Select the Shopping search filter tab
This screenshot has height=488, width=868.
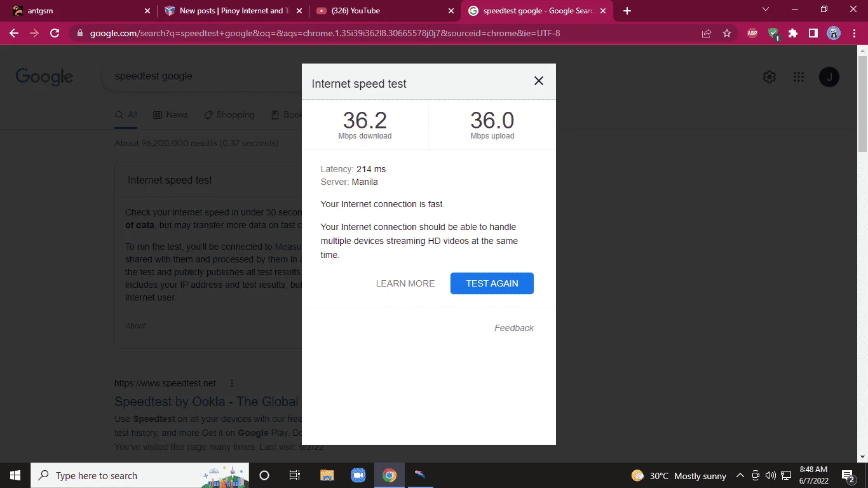229,114
